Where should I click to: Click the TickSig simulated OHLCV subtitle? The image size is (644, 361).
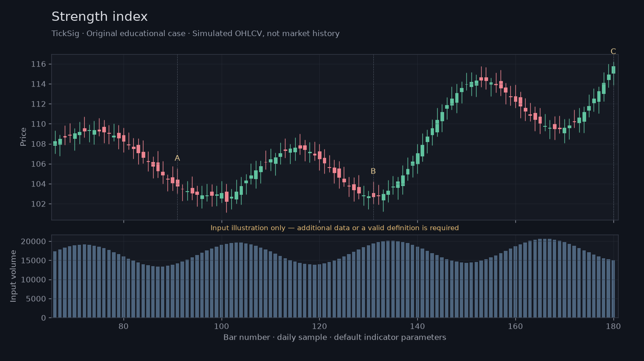tap(195, 33)
